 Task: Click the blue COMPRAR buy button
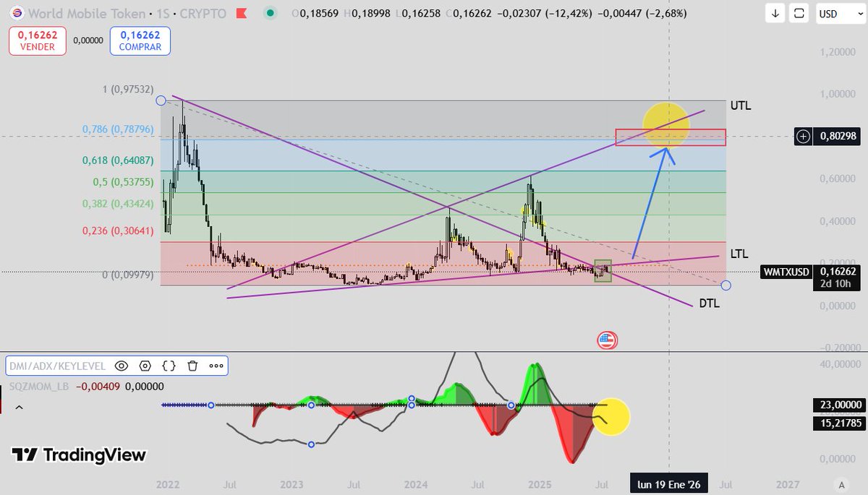[x=140, y=40]
